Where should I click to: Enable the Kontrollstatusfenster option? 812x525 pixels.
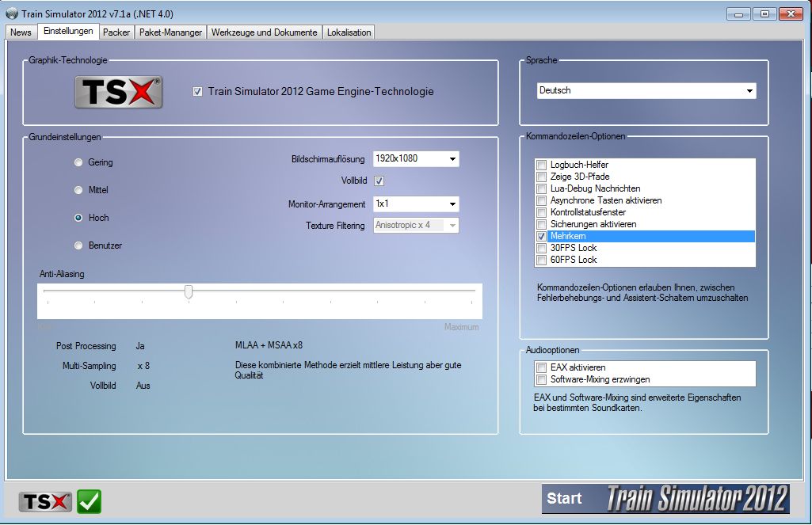[541, 213]
